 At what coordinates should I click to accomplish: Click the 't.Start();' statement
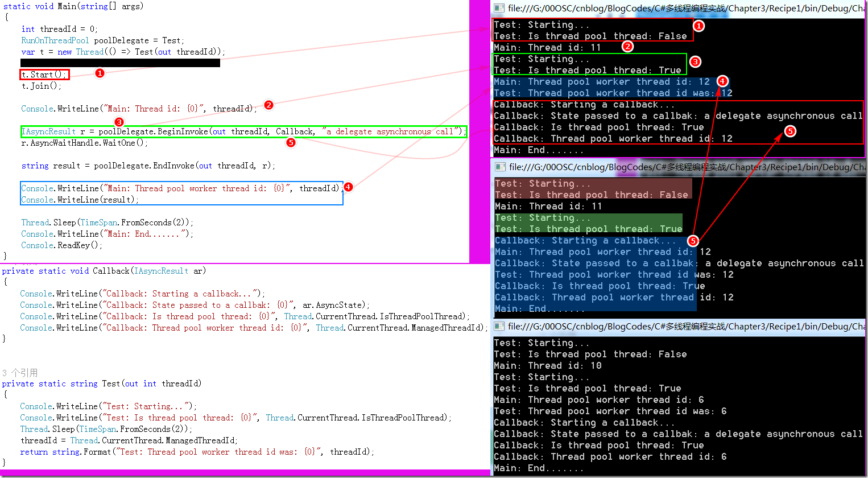(x=44, y=75)
